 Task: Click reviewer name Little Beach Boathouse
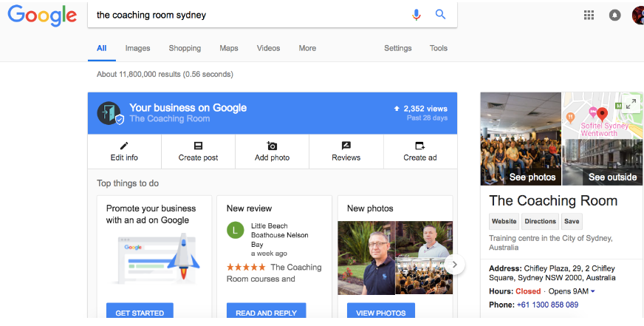pos(280,235)
